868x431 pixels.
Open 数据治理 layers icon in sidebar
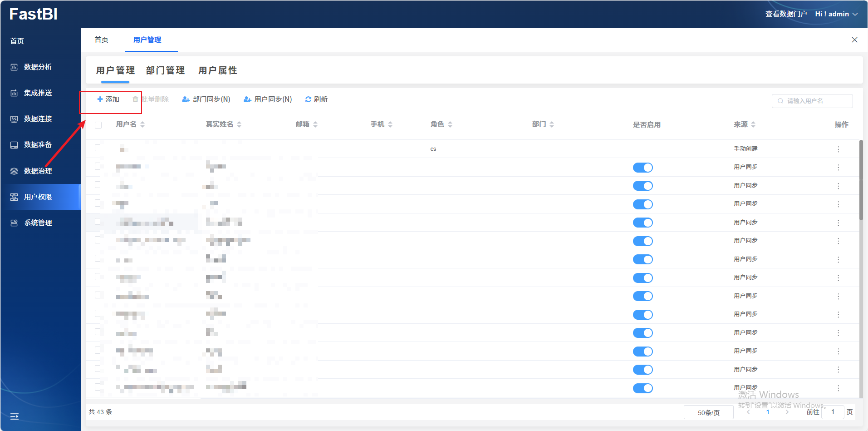pos(14,171)
